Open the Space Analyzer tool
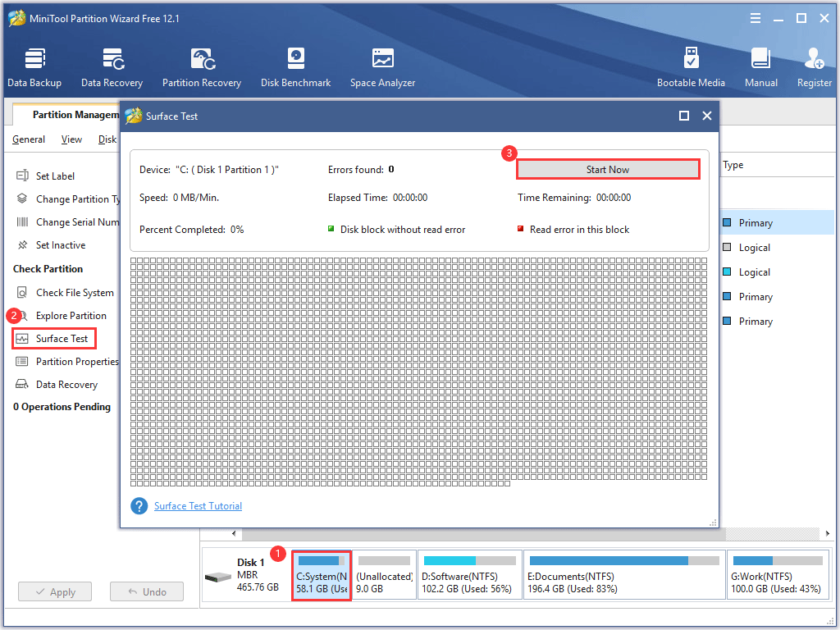This screenshot has width=840, height=630. 382,67
